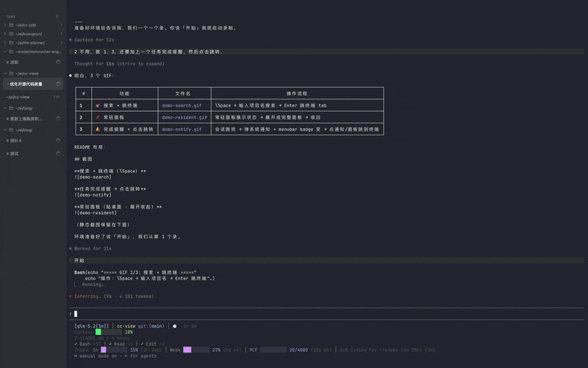The height and width of the screenshot is (368, 588).
Task: Select the 优化开源代码质量 session tab
Action: [33, 84]
